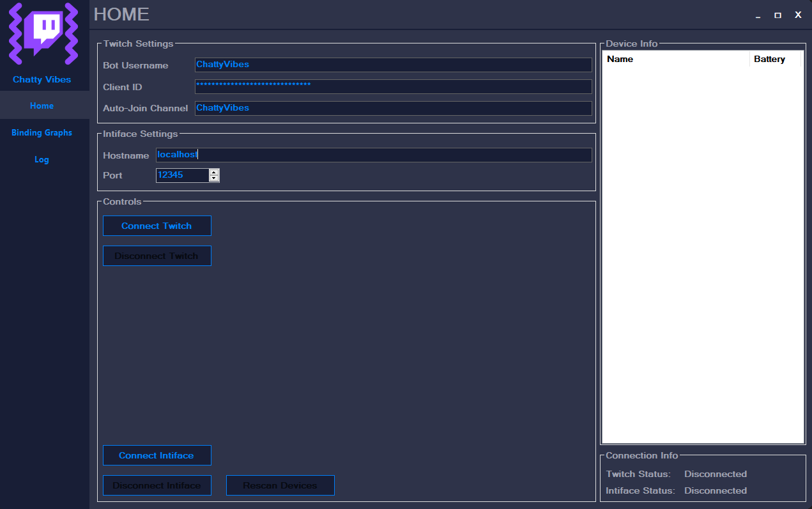The image size is (812, 509).
Task: Click the Intiface Status Disconnected value
Action: pos(716,490)
